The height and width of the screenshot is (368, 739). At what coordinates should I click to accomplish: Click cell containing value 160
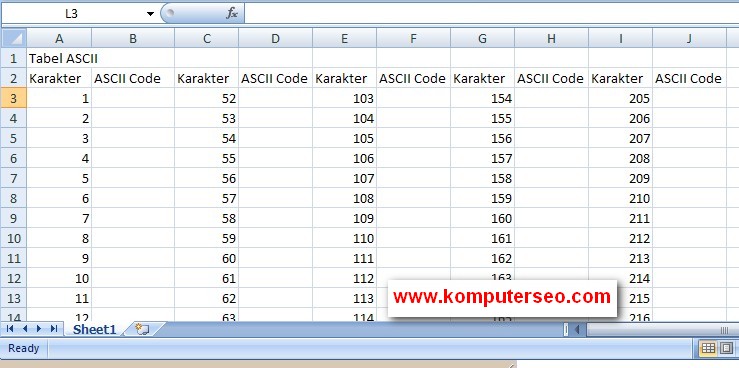(x=482, y=219)
